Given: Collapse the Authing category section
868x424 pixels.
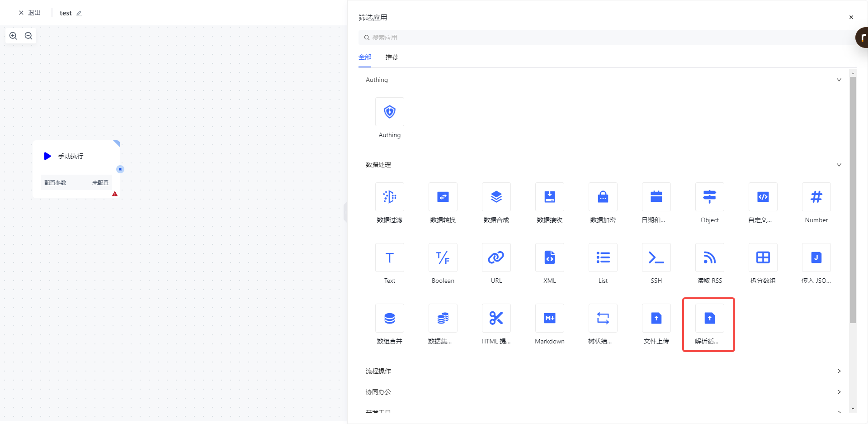Looking at the screenshot, I should (x=839, y=80).
